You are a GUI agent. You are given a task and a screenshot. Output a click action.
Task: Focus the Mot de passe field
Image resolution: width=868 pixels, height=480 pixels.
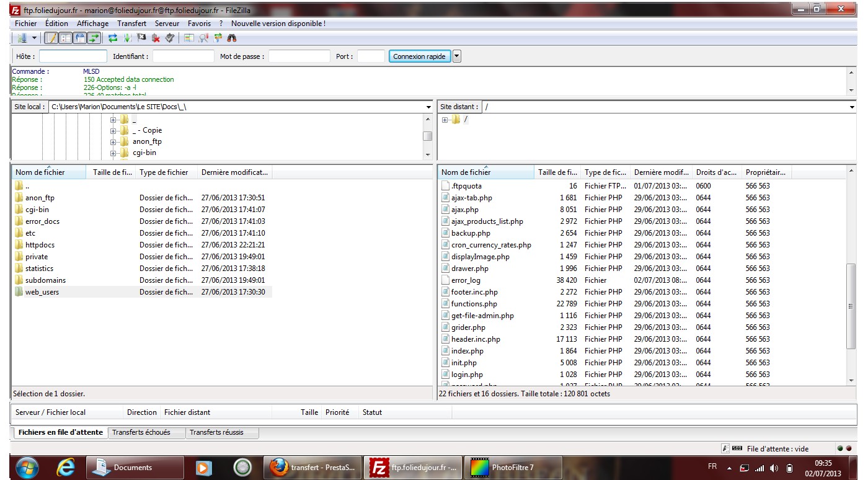(x=299, y=56)
